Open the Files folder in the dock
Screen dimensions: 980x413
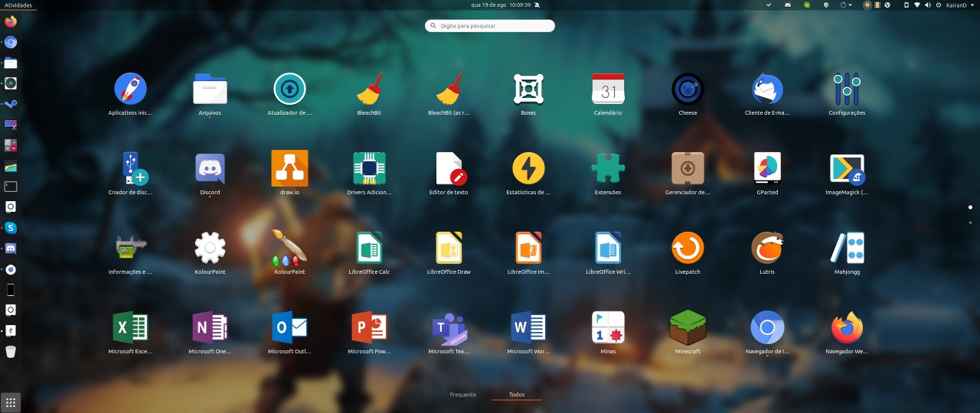pos(10,63)
